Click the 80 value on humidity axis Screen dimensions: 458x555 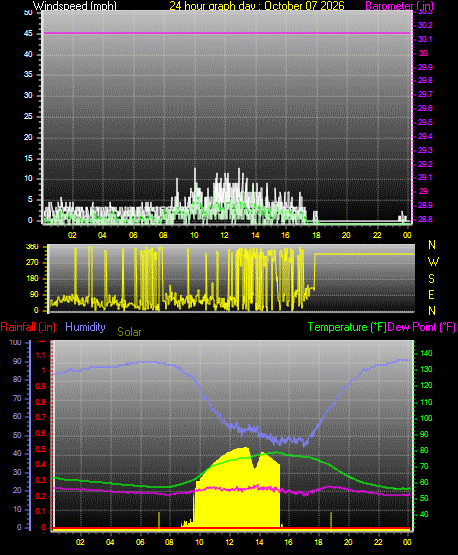click(17, 379)
